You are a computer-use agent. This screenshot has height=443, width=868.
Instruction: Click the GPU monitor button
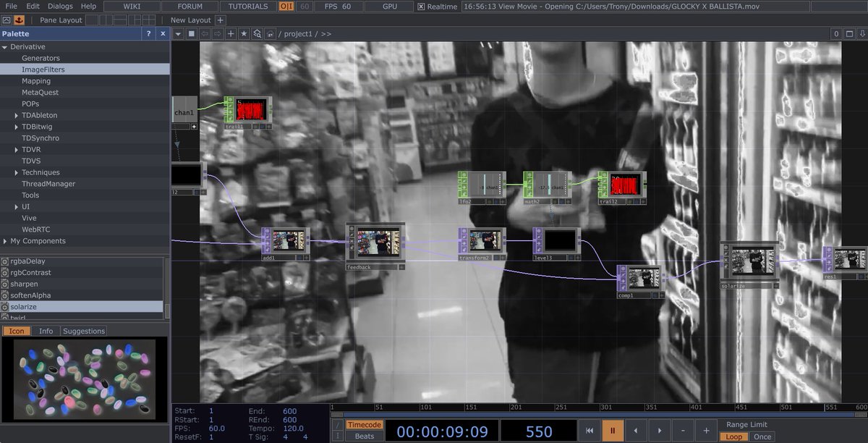pyautogui.click(x=390, y=7)
